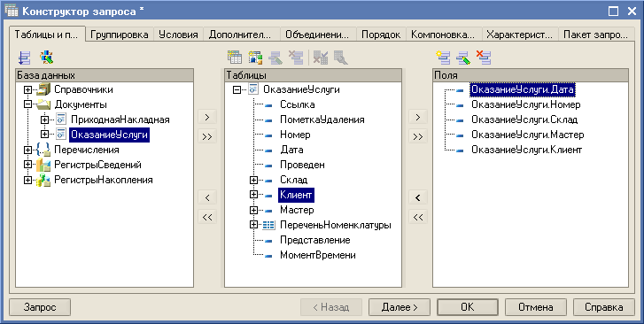The image size is (644, 324).
Task: Expand the РегистрыНакопления node
Action: (x=28, y=180)
